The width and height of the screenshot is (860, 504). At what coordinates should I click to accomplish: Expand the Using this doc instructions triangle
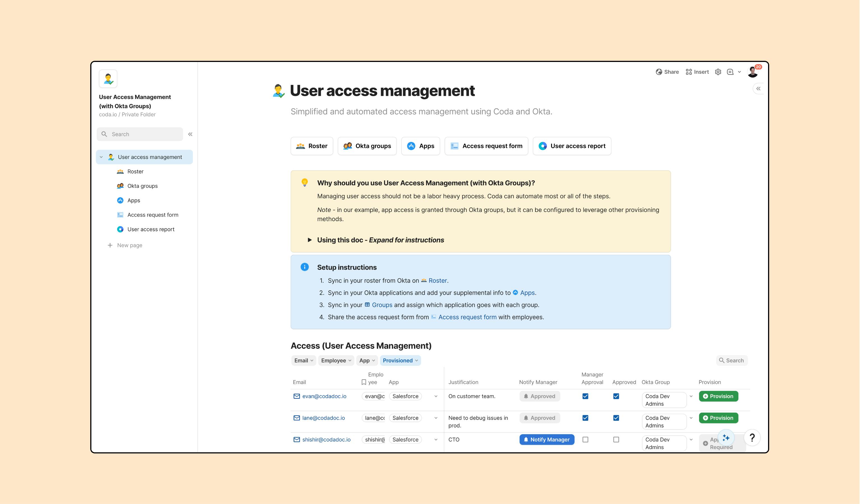309,240
